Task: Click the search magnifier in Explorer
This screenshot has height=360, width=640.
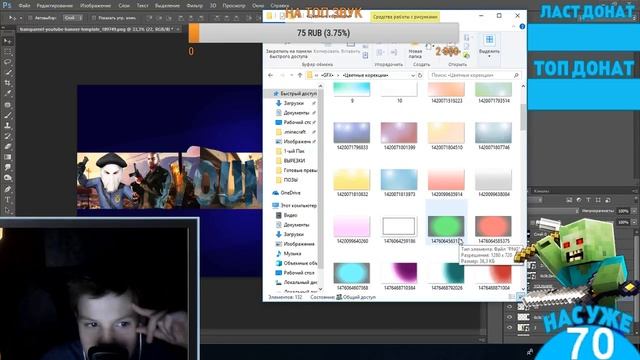Action: tap(516, 75)
